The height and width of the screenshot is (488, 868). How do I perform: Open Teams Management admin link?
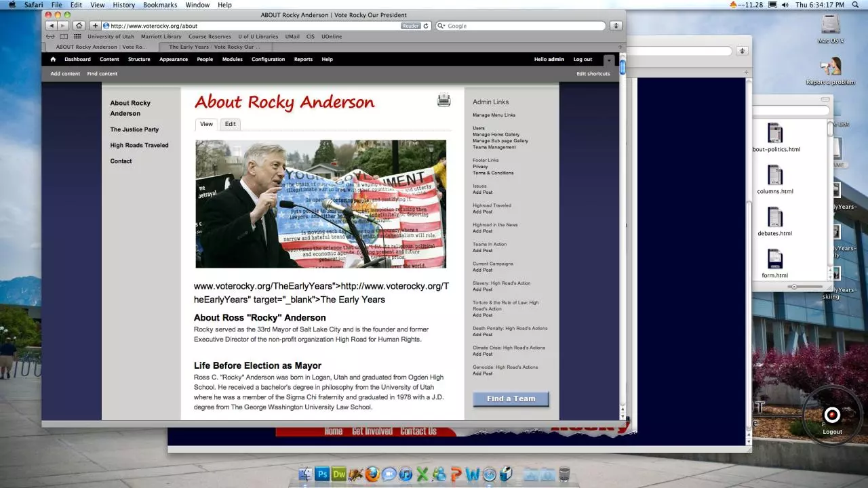[494, 147]
